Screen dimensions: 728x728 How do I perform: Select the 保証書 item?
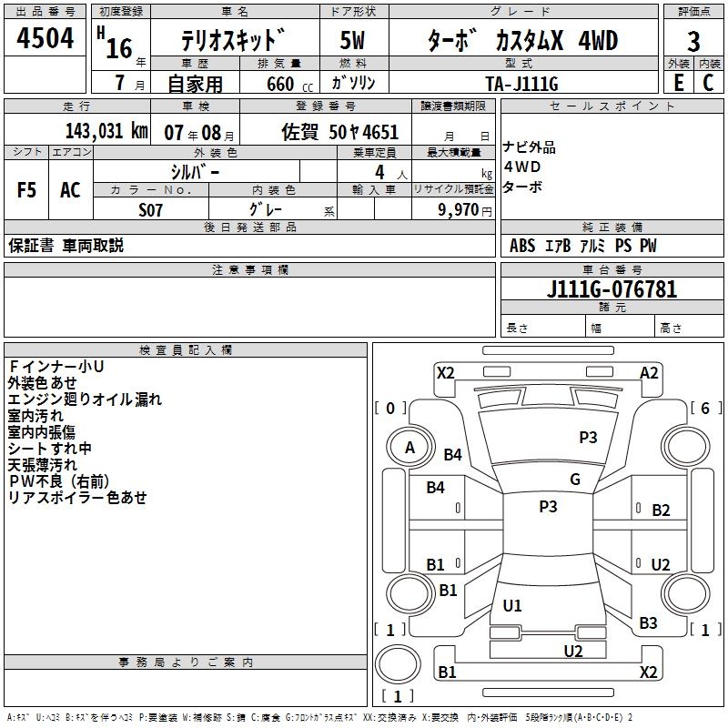pyautogui.click(x=31, y=245)
